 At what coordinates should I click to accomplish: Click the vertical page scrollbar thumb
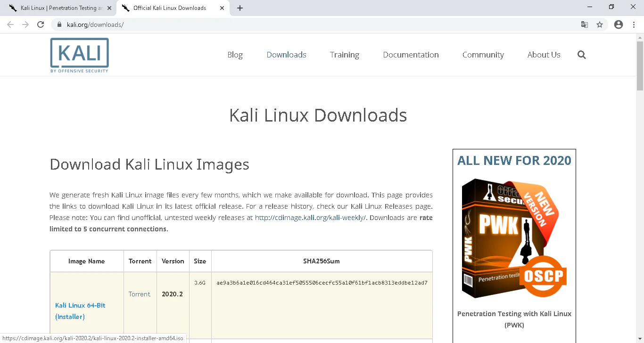pyautogui.click(x=640, y=65)
